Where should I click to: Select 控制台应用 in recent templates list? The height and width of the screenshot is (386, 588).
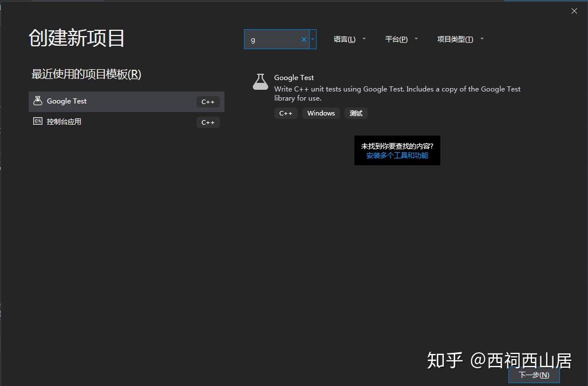127,122
